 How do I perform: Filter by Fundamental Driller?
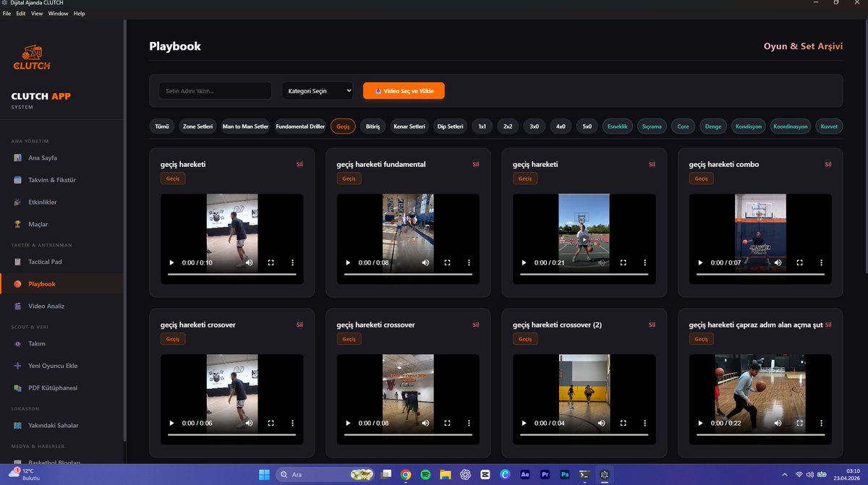300,126
